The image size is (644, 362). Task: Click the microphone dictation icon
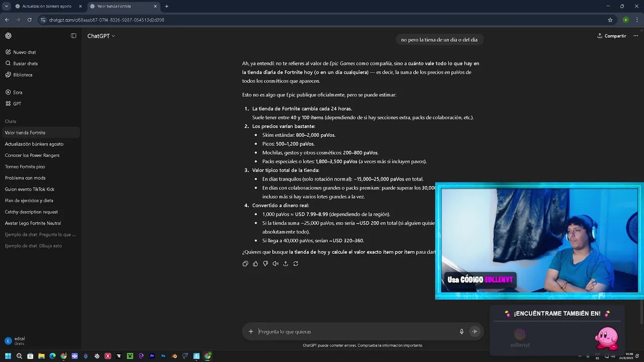(461, 331)
